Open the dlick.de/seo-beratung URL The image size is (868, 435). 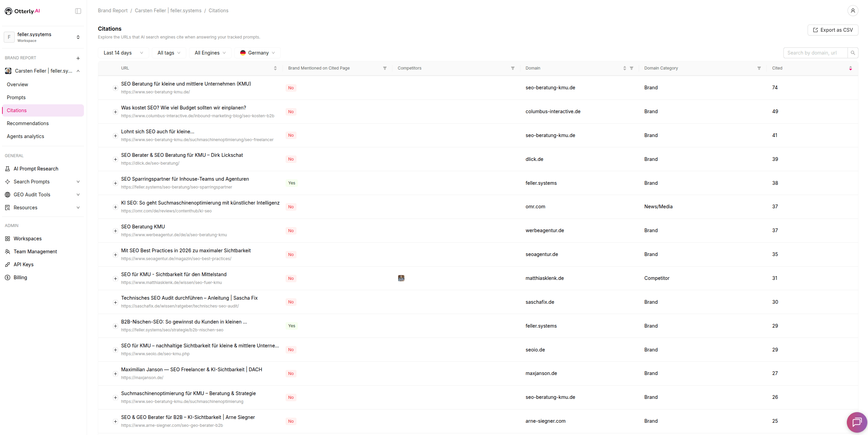click(x=150, y=163)
